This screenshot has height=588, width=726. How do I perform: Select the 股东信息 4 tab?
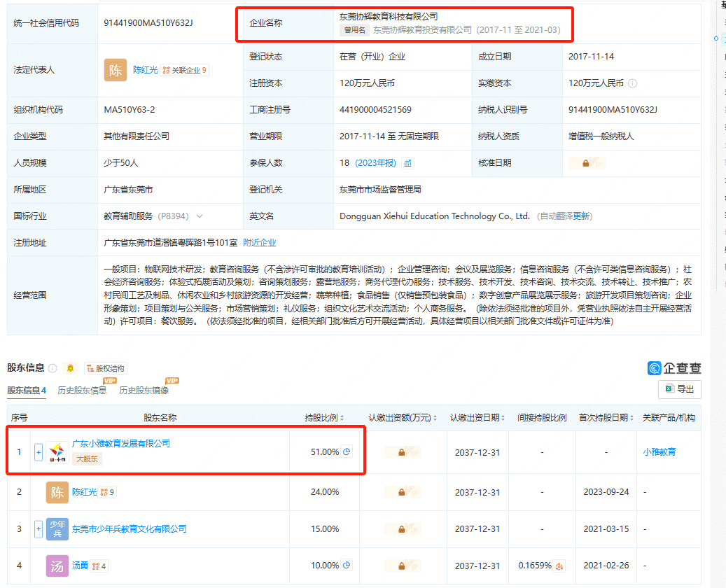click(27, 391)
